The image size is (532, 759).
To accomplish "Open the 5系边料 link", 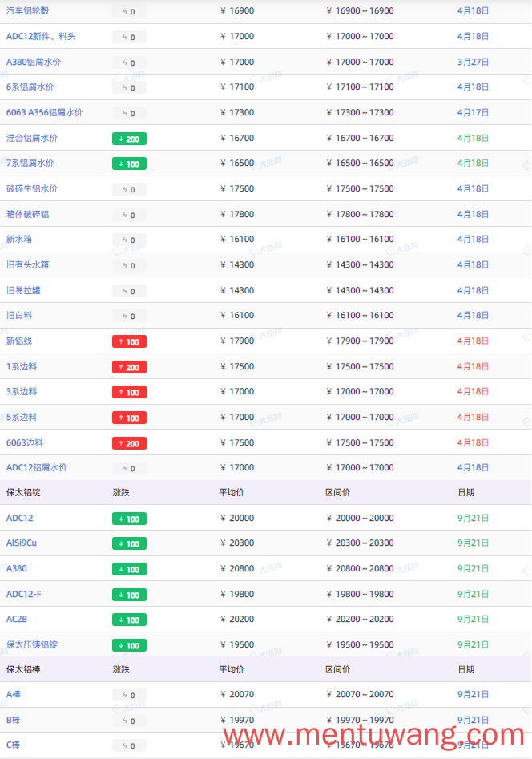I will 22,417.
